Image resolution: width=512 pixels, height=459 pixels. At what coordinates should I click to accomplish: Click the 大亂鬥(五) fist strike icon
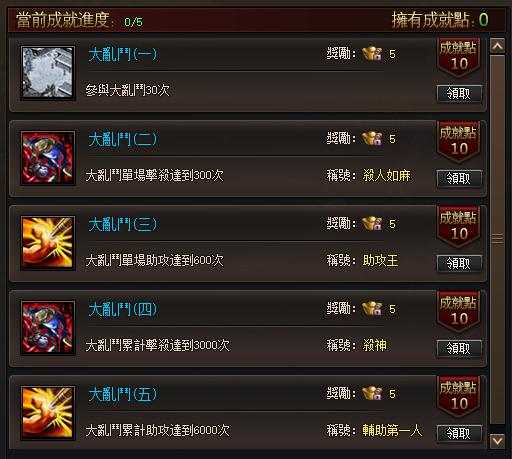48,413
